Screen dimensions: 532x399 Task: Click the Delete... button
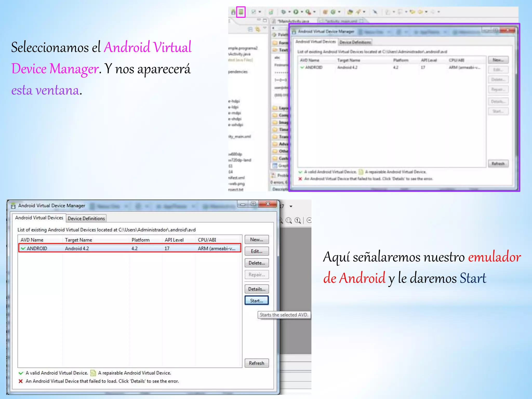(257, 263)
